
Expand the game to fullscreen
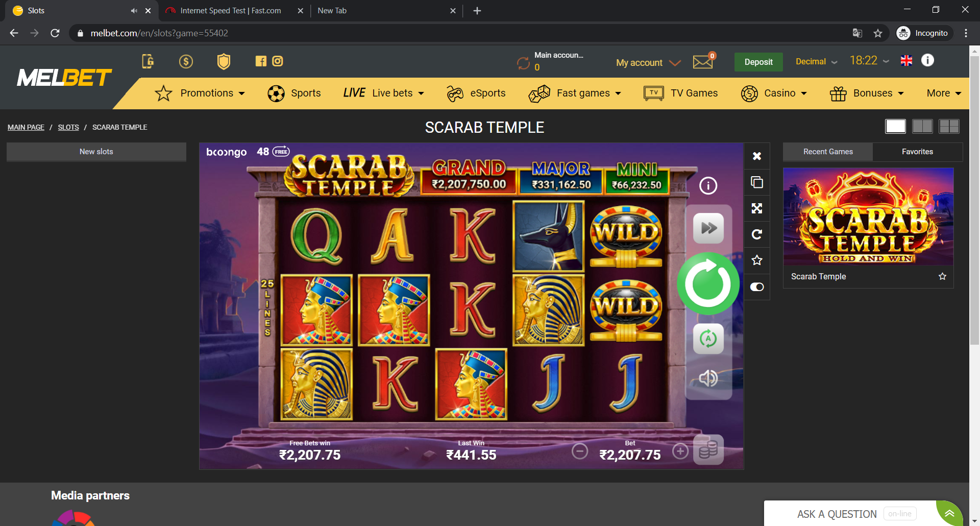click(757, 208)
